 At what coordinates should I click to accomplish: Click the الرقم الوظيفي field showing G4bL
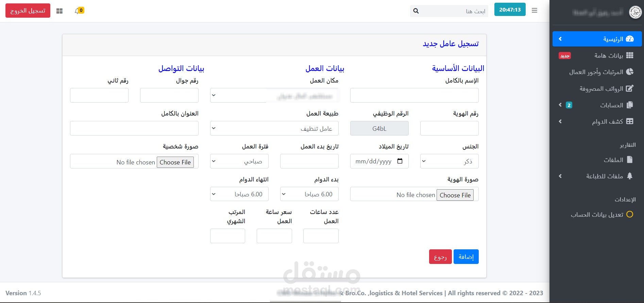(x=379, y=128)
